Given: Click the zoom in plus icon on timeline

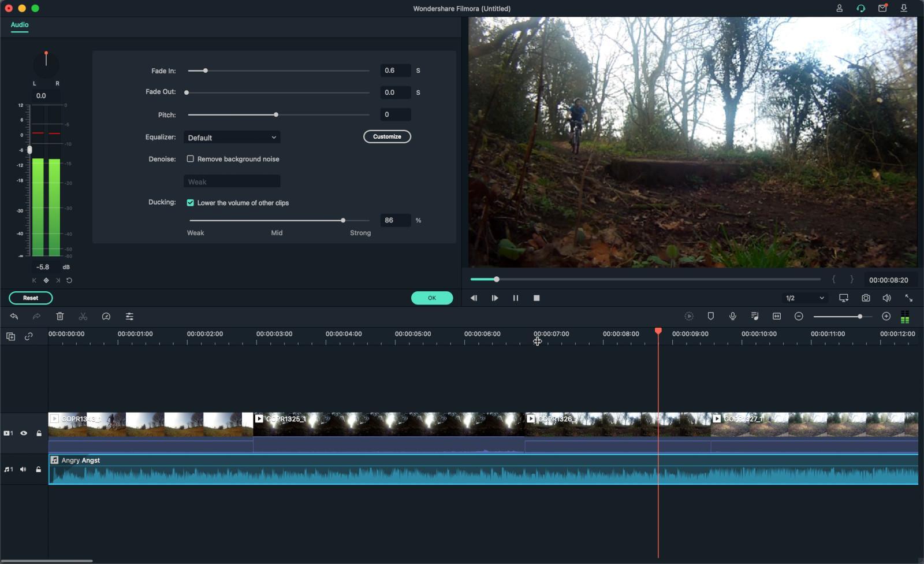Looking at the screenshot, I should coord(886,316).
